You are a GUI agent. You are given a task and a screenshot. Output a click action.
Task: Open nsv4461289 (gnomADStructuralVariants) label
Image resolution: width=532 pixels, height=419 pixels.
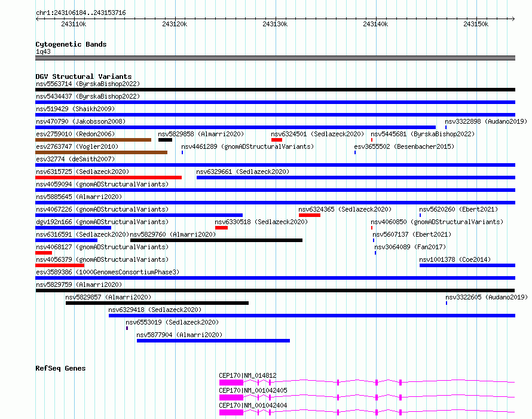(247, 146)
